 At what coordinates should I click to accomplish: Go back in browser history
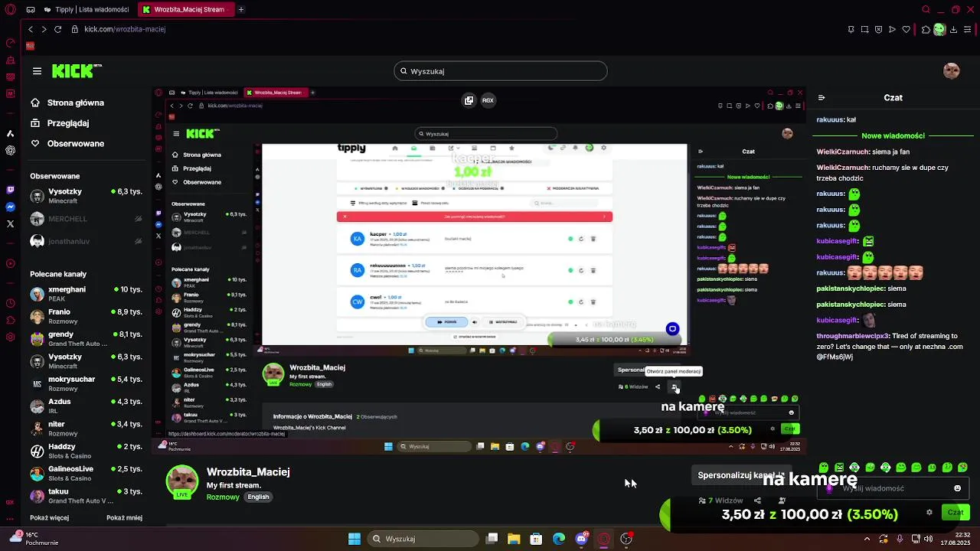[31, 29]
